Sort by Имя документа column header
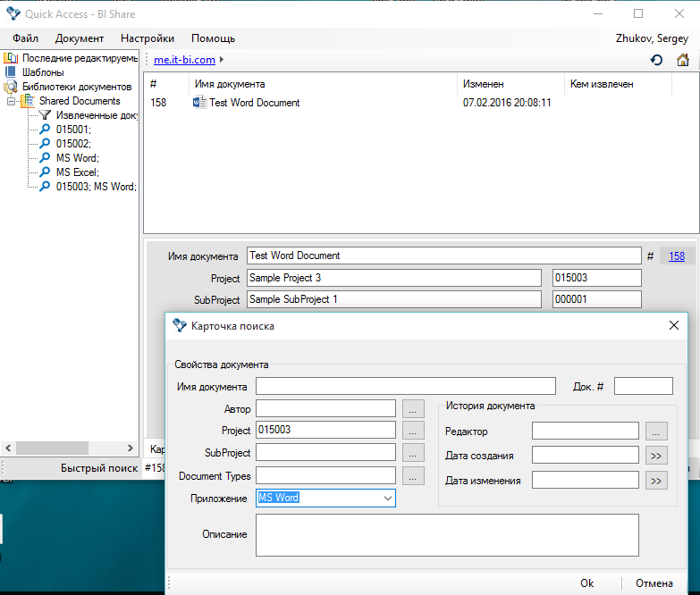Image resolution: width=700 pixels, height=595 pixels. (x=323, y=84)
